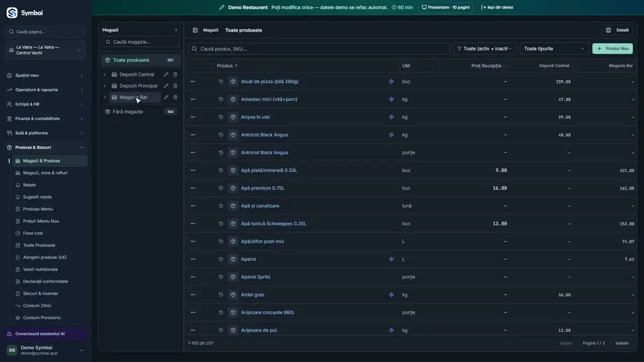This screenshot has width=644, height=362.
Task: Click the Symbai logo
Action: pyautogui.click(x=12, y=13)
